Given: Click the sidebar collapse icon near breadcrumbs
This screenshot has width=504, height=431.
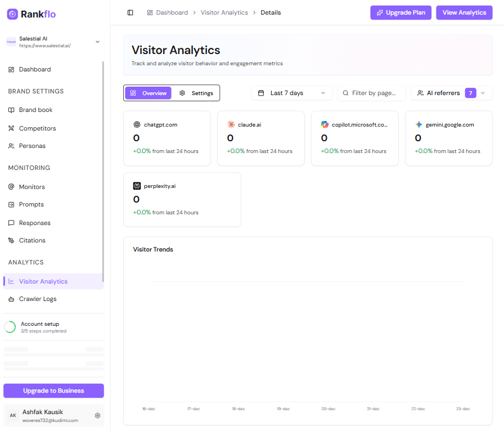Looking at the screenshot, I should coord(130,12).
